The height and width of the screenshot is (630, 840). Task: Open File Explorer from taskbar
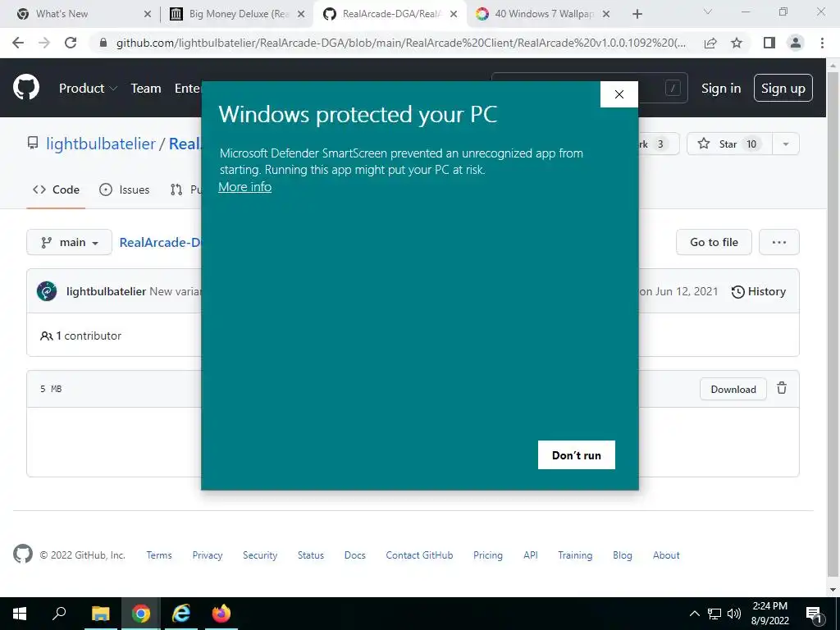click(100, 614)
